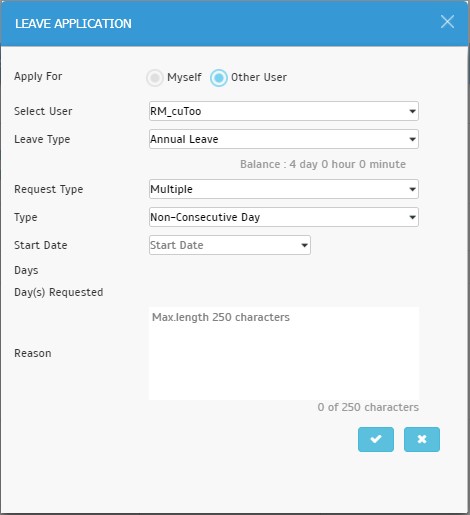This screenshot has height=515, width=470.
Task: Click the Multiple request type field
Action: coord(284,189)
